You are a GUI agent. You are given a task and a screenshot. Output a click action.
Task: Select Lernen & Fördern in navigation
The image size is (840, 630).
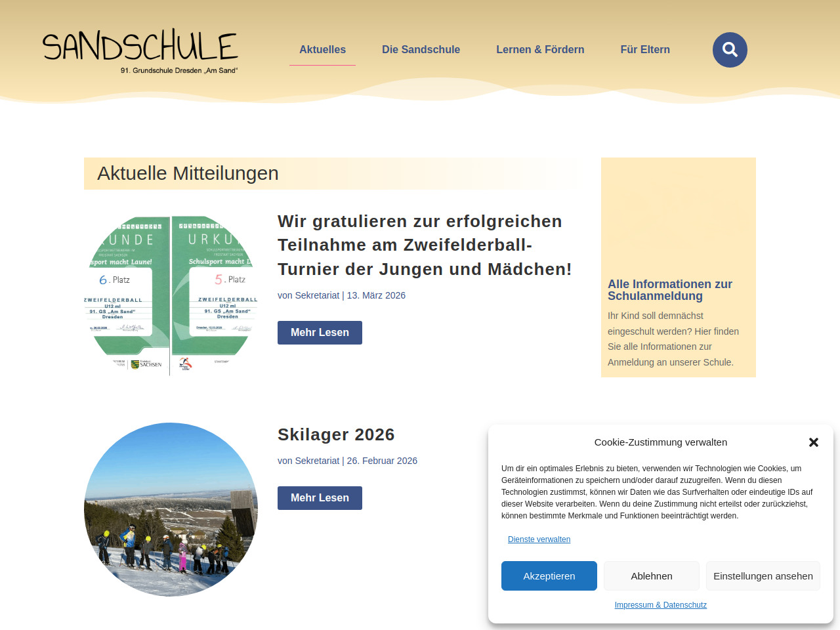[540, 50]
